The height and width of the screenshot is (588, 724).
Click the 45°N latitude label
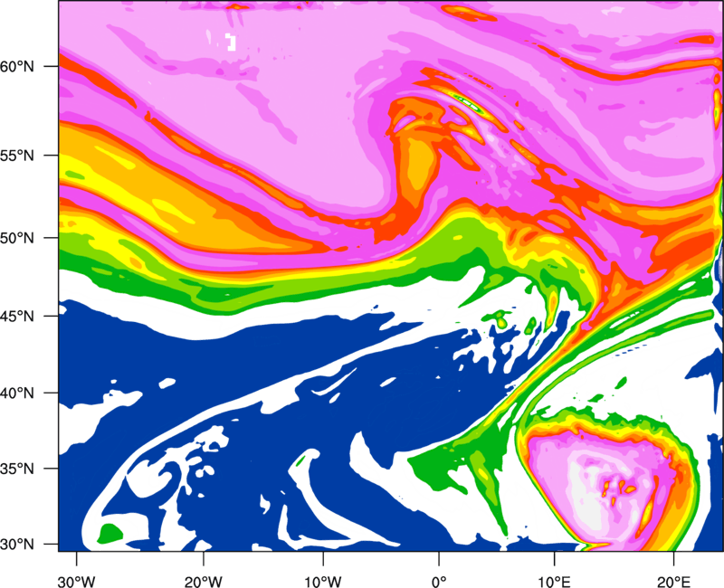(x=17, y=316)
